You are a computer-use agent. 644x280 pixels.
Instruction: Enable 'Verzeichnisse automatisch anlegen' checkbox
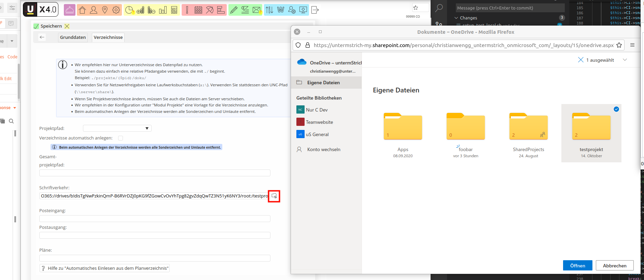coord(121,138)
